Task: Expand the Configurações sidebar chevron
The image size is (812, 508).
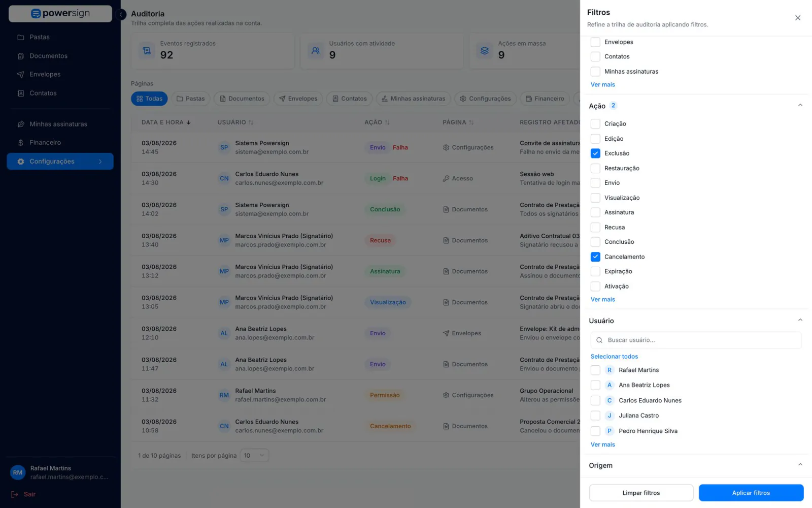Action: pos(100,162)
